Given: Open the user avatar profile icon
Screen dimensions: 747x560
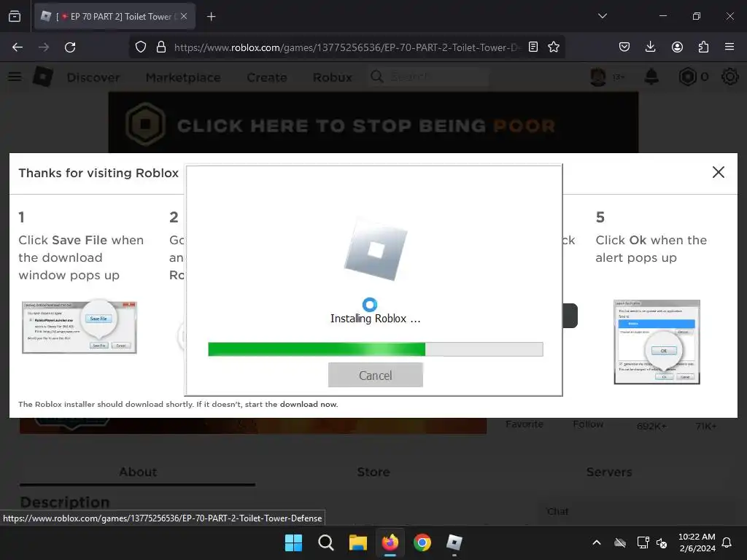Looking at the screenshot, I should 598,77.
